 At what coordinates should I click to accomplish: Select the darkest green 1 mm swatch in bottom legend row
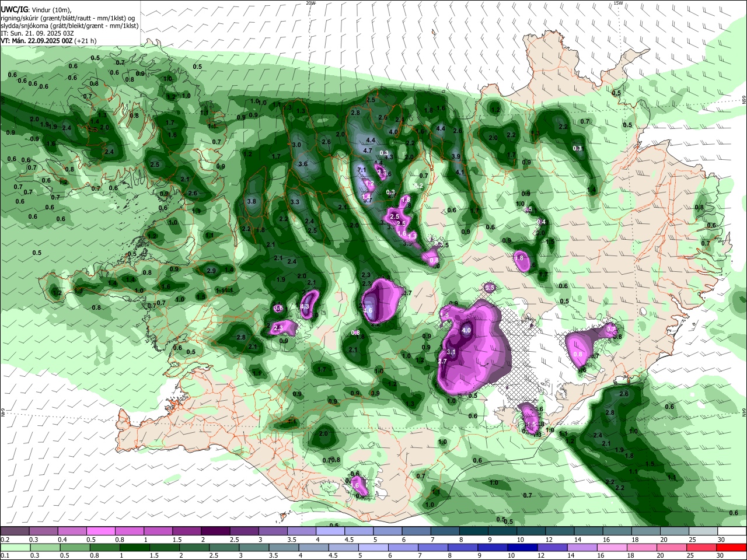[x=134, y=547]
